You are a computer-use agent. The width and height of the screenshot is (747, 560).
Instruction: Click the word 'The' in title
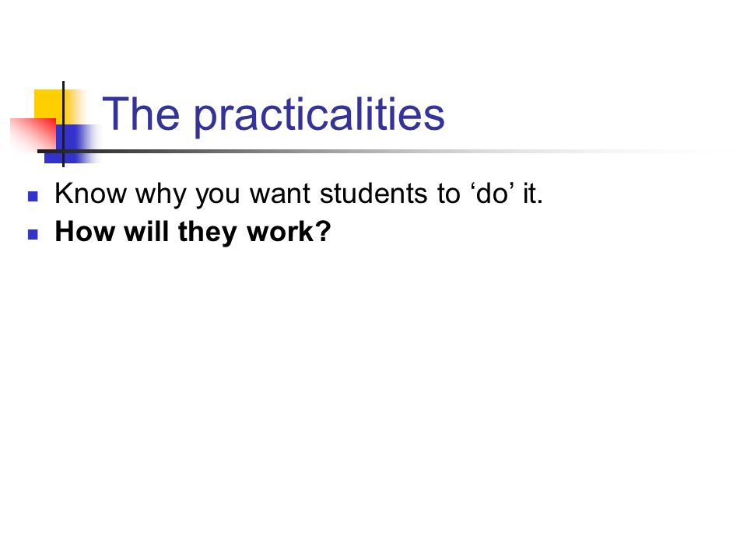(x=141, y=114)
